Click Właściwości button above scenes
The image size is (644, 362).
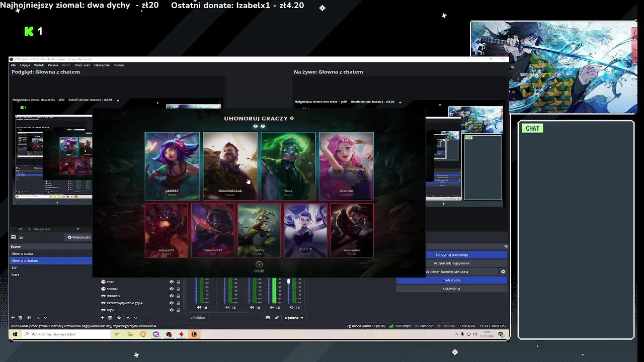pyautogui.click(x=79, y=237)
